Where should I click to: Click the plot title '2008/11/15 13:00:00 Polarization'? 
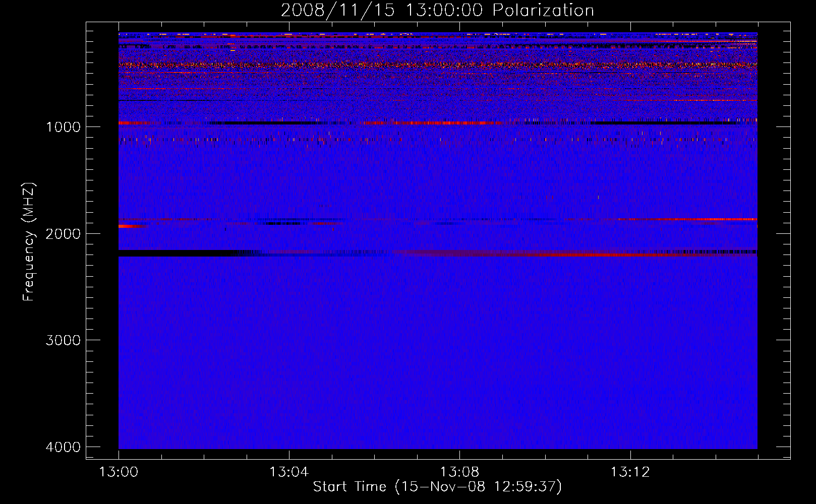tap(437, 10)
